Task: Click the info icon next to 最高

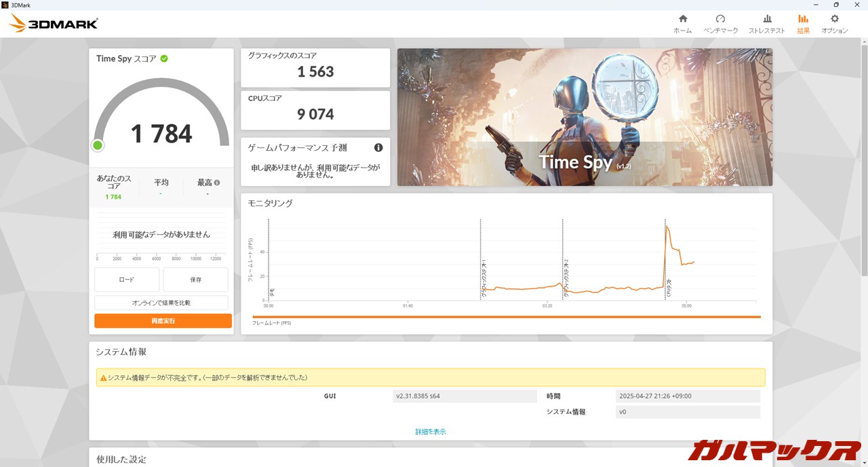Action: click(217, 183)
